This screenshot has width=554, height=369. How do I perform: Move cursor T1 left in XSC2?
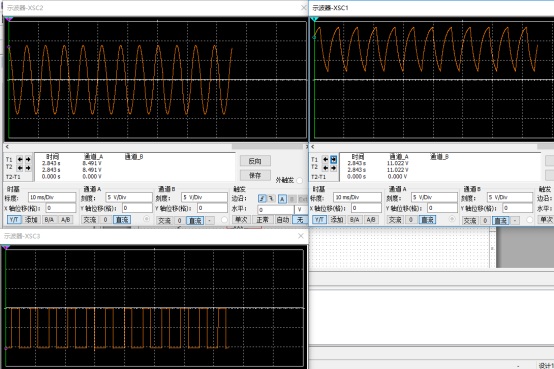(20, 159)
